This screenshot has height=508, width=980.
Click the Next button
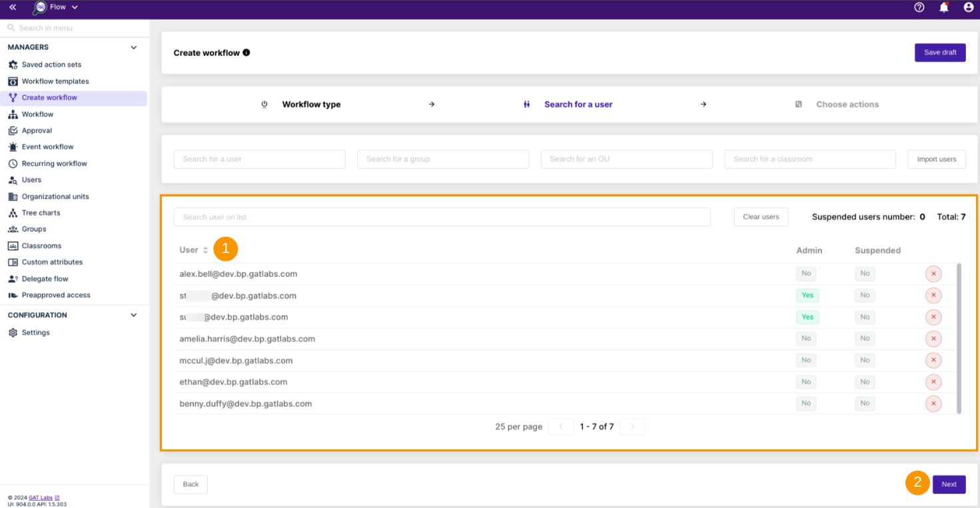click(949, 484)
